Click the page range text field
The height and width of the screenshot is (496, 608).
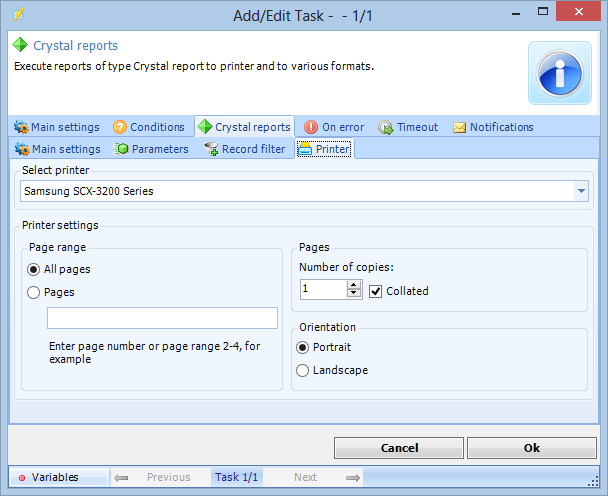(162, 318)
